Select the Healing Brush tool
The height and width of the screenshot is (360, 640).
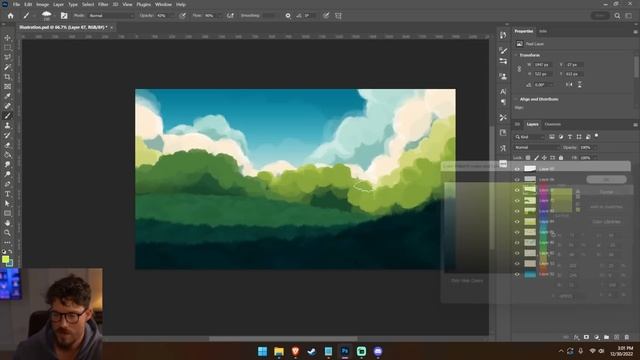(7, 106)
